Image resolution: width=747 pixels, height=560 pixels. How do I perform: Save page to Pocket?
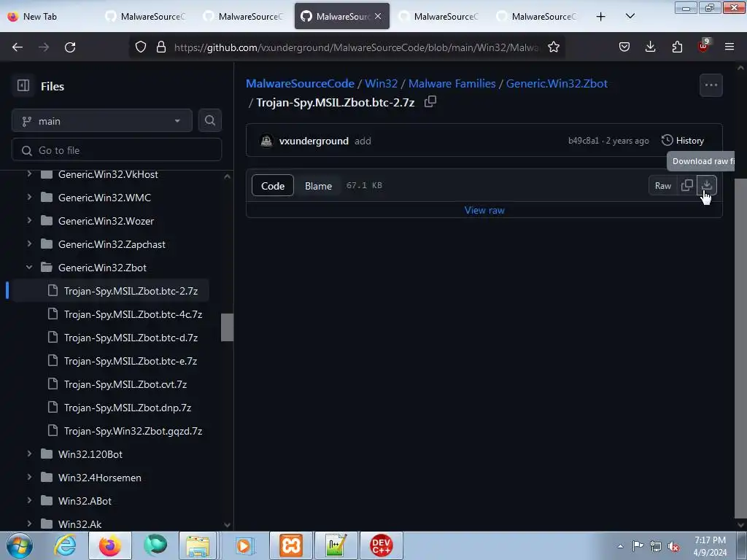[624, 47]
